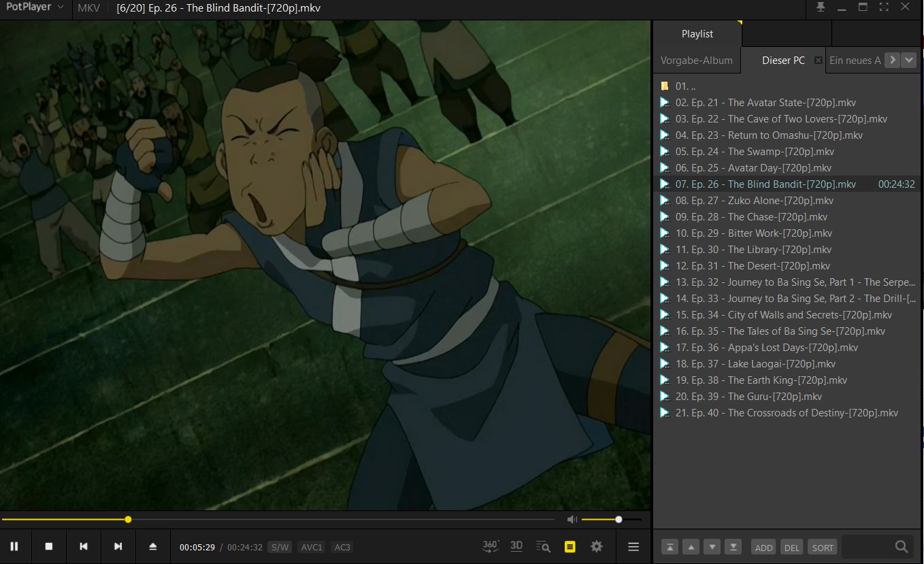Open the chapter/bookmark search icon
The width and height of the screenshot is (924, 564).
point(543,546)
